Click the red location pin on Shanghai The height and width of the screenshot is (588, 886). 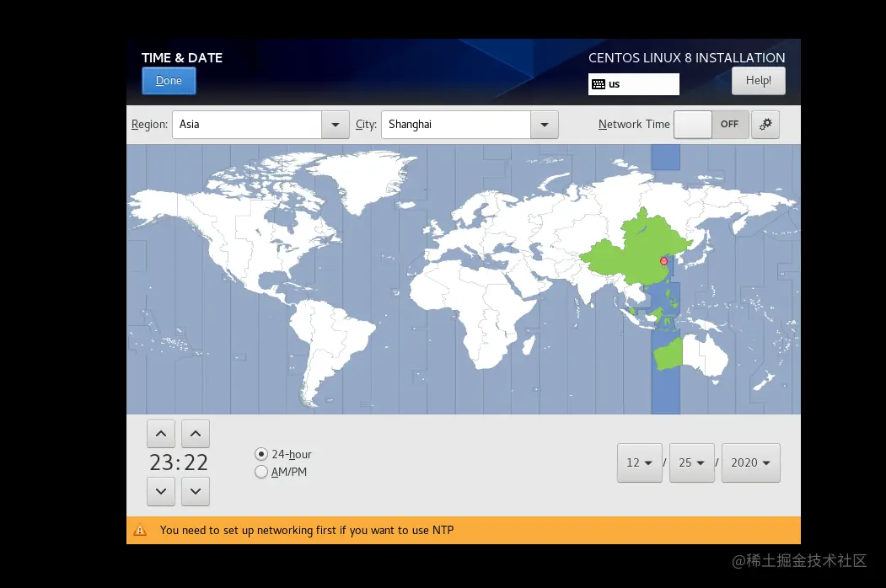(x=664, y=261)
